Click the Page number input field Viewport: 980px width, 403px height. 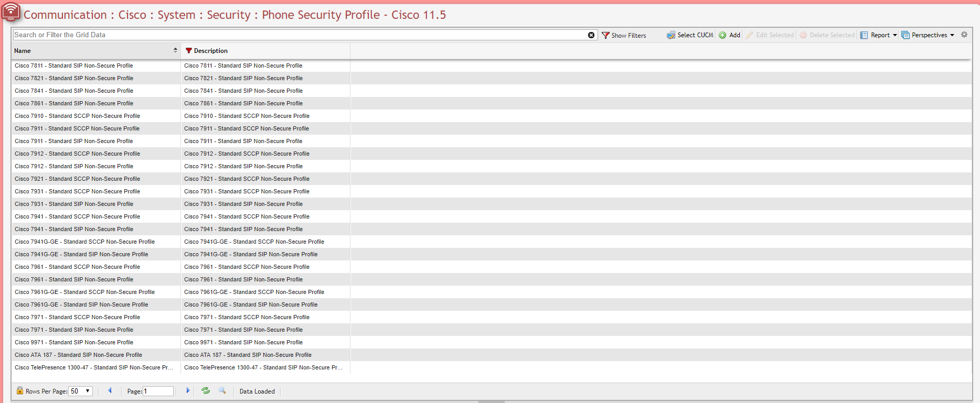(158, 391)
